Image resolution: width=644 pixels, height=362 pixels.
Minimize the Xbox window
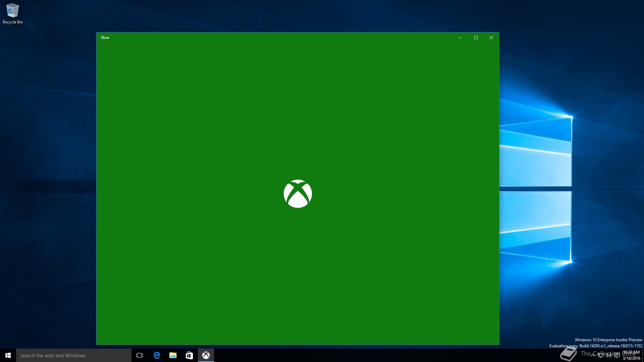coord(461,38)
